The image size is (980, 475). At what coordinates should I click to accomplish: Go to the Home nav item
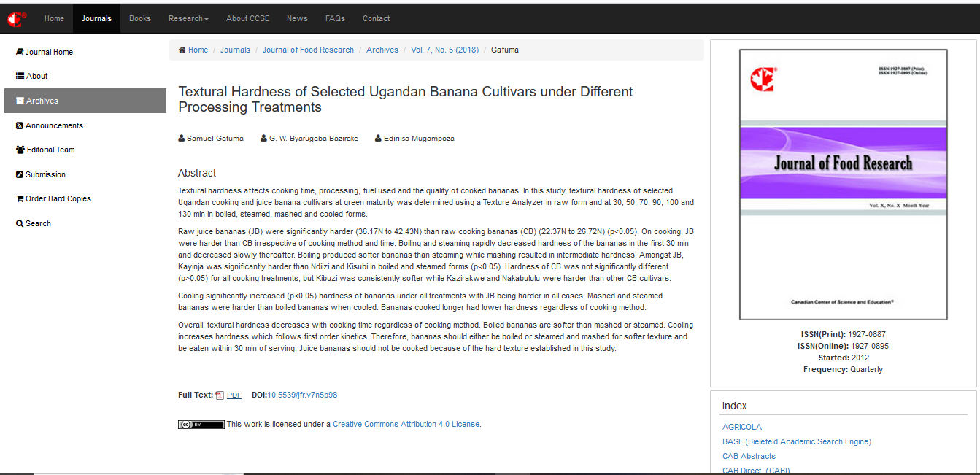(54, 18)
